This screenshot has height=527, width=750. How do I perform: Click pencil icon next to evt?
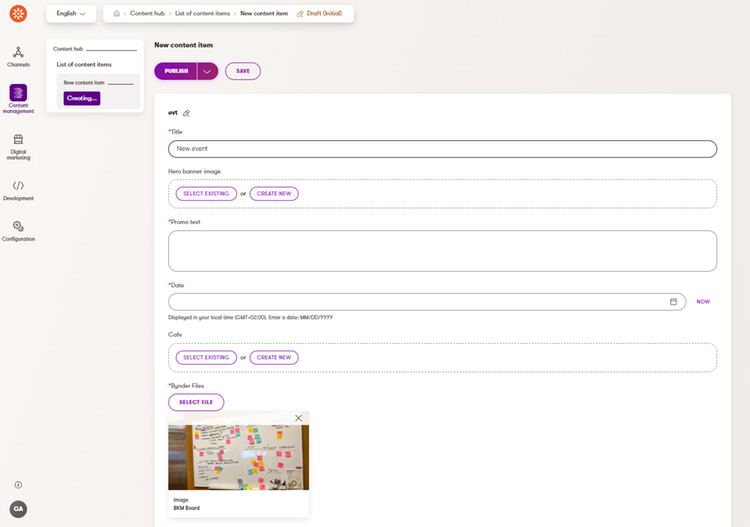point(187,113)
